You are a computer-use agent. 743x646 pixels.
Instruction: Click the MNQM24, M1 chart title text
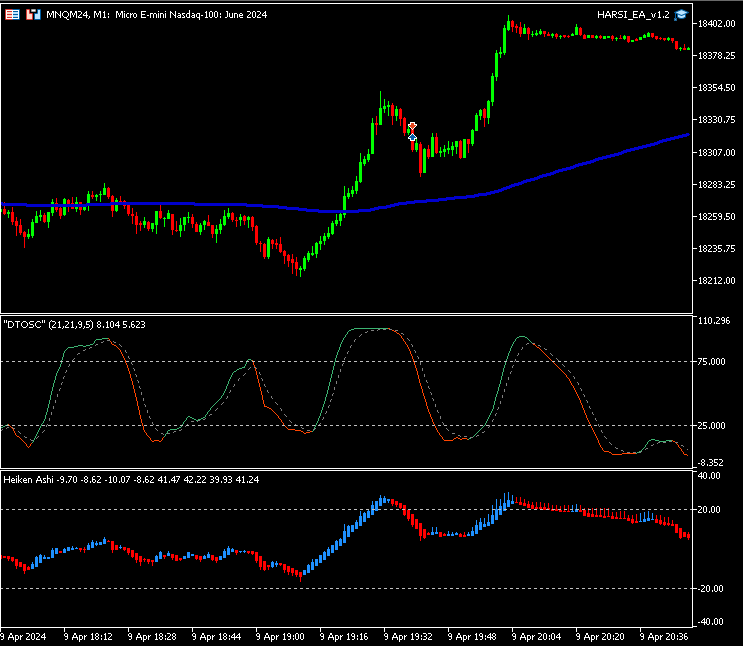coord(156,15)
